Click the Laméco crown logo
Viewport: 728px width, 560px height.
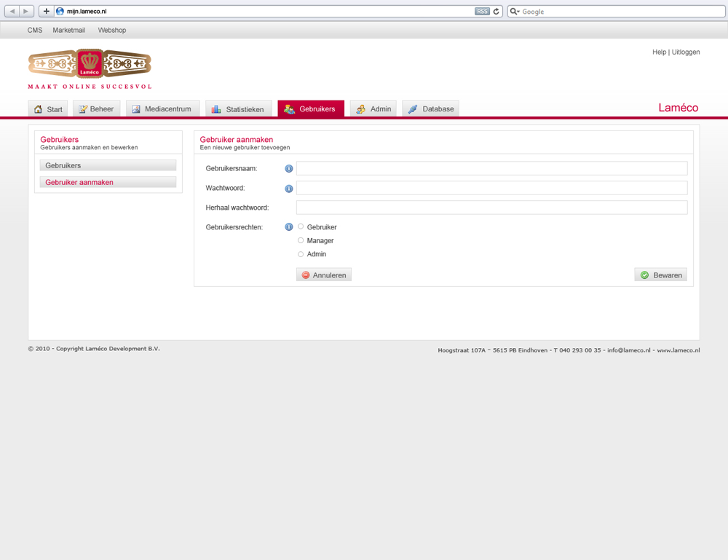90,65
